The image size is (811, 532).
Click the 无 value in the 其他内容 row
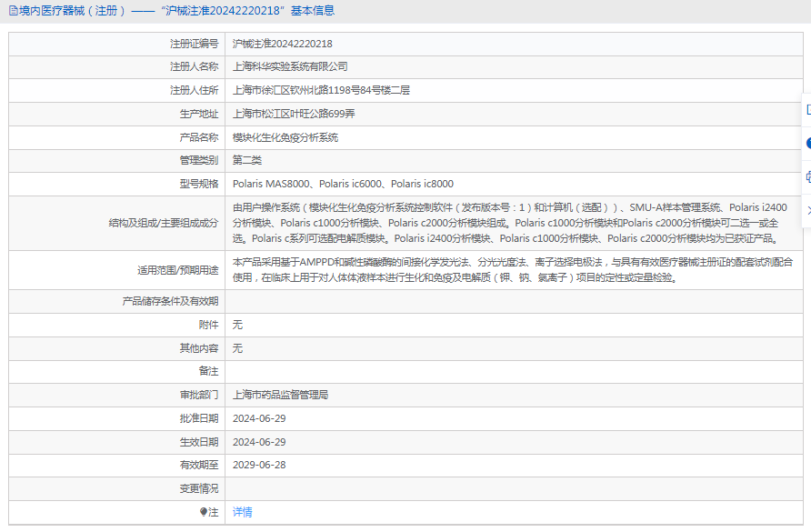coord(237,348)
